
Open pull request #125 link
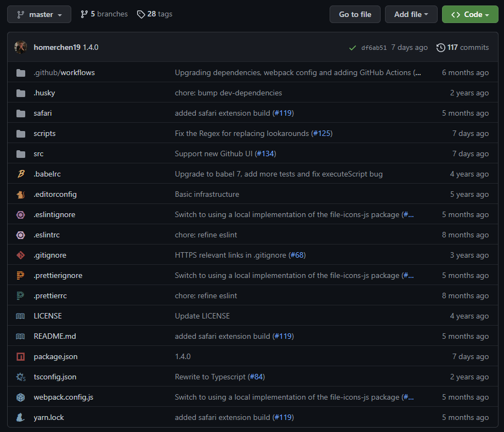pyautogui.click(x=322, y=133)
